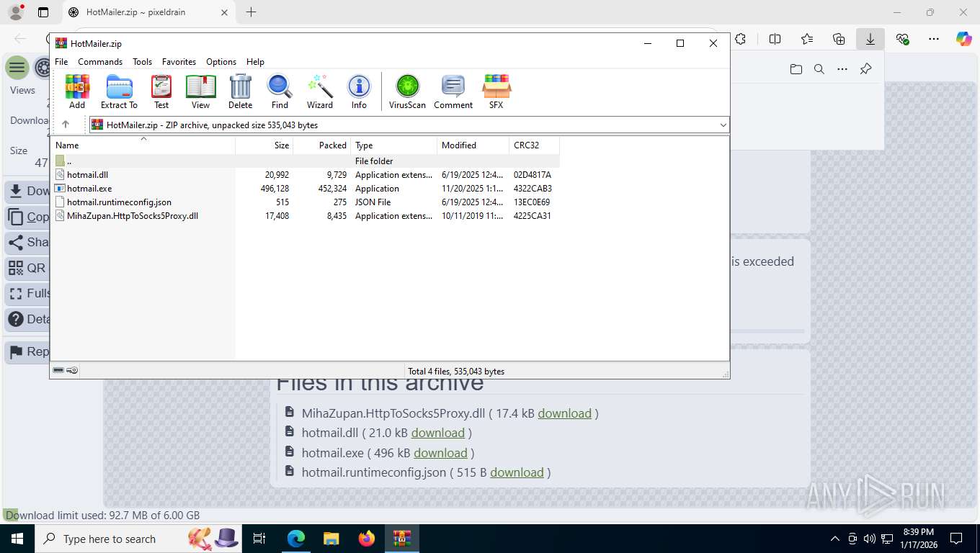Image resolution: width=980 pixels, height=553 pixels.
Task: Select hotmail.dll in file list
Action: click(305, 175)
